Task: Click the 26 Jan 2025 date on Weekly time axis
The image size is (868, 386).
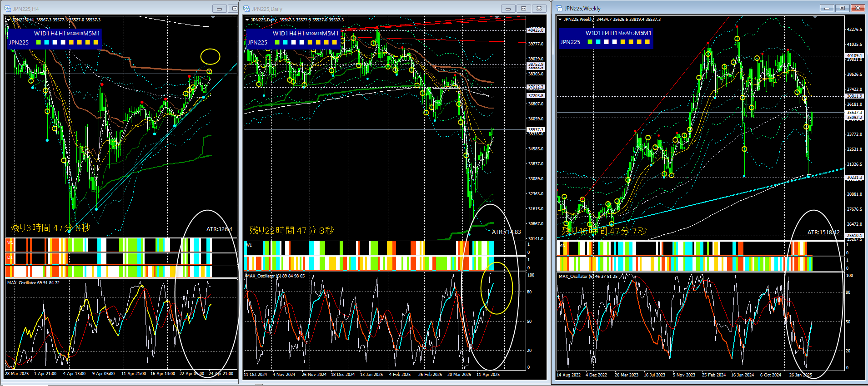Action: (x=801, y=375)
